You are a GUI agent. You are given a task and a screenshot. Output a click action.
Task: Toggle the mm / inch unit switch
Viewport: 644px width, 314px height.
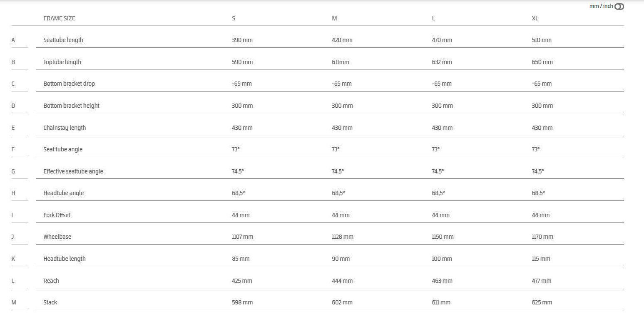point(619,7)
